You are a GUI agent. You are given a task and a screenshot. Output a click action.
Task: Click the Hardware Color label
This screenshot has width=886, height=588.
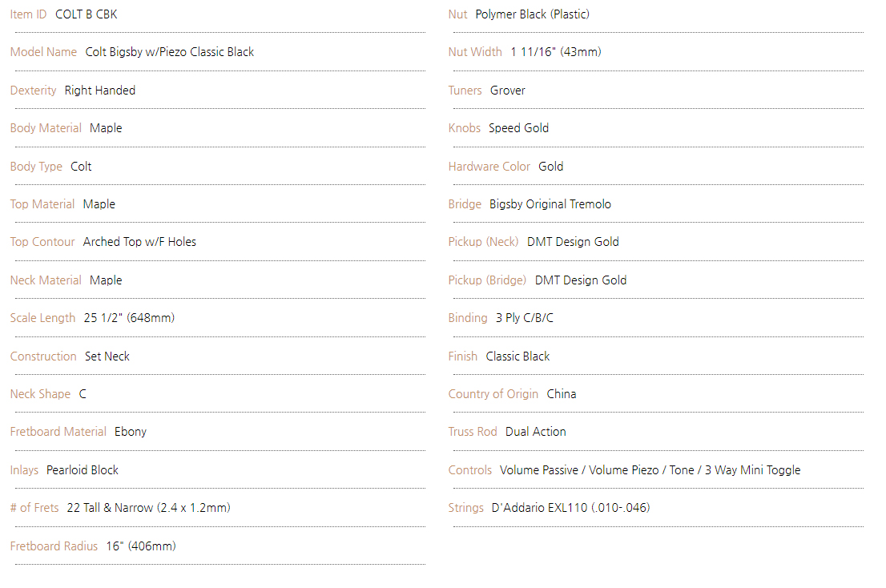point(489,167)
